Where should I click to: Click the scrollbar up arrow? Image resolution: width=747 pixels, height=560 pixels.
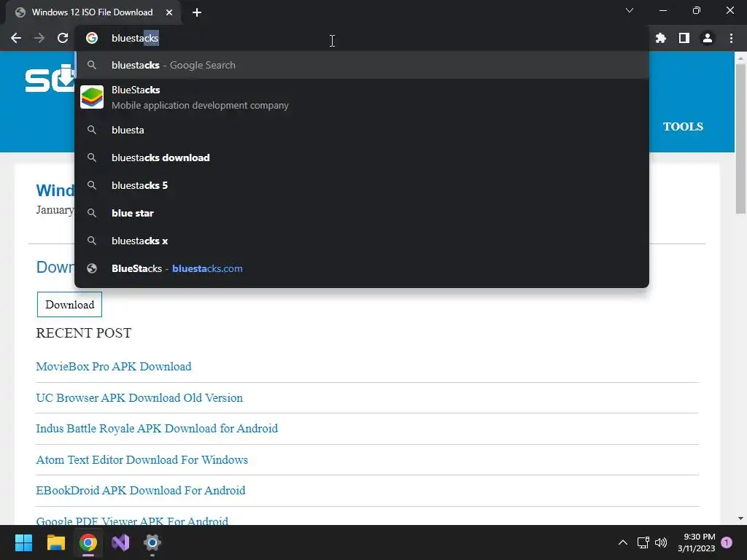[740, 57]
